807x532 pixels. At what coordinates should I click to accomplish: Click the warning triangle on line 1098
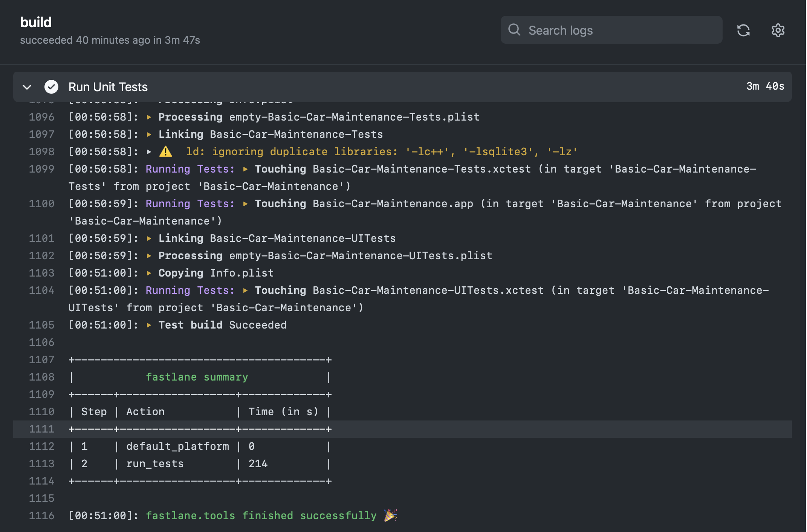pyautogui.click(x=166, y=151)
